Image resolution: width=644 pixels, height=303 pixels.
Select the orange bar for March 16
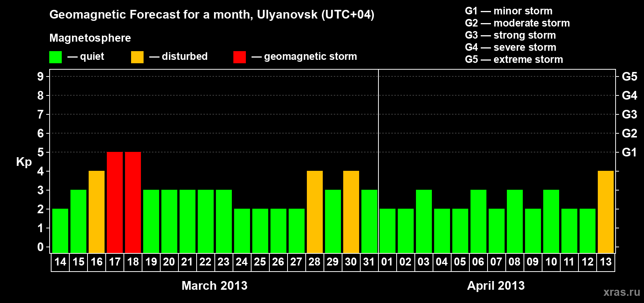97,212
